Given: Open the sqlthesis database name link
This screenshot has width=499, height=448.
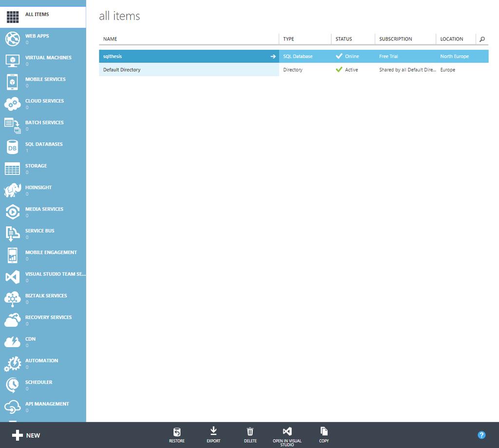Looking at the screenshot, I should click(113, 57).
